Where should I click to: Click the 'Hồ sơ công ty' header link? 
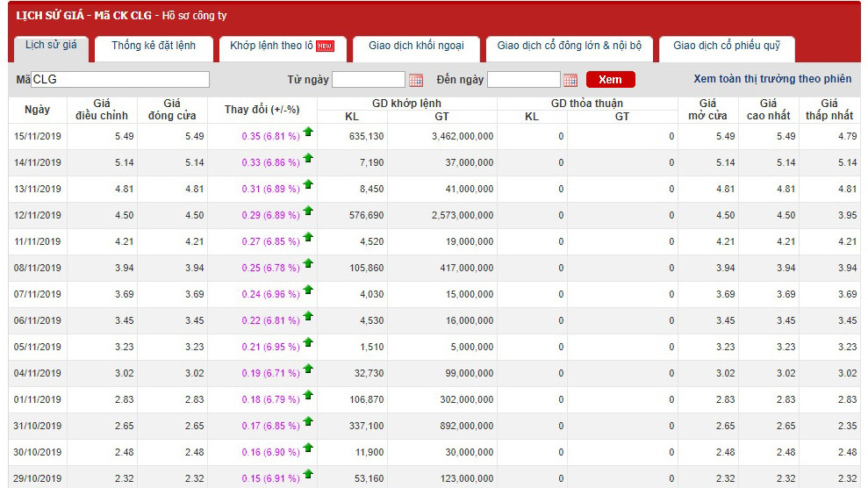pos(193,15)
